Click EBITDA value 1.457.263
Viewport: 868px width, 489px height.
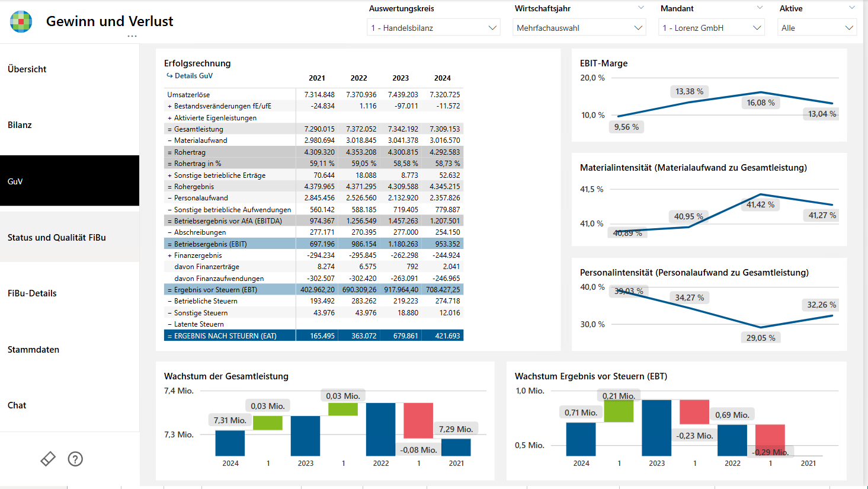click(x=403, y=221)
